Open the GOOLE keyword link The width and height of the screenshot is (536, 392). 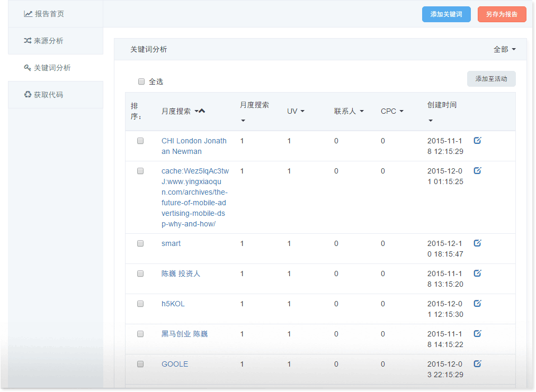[175, 364]
